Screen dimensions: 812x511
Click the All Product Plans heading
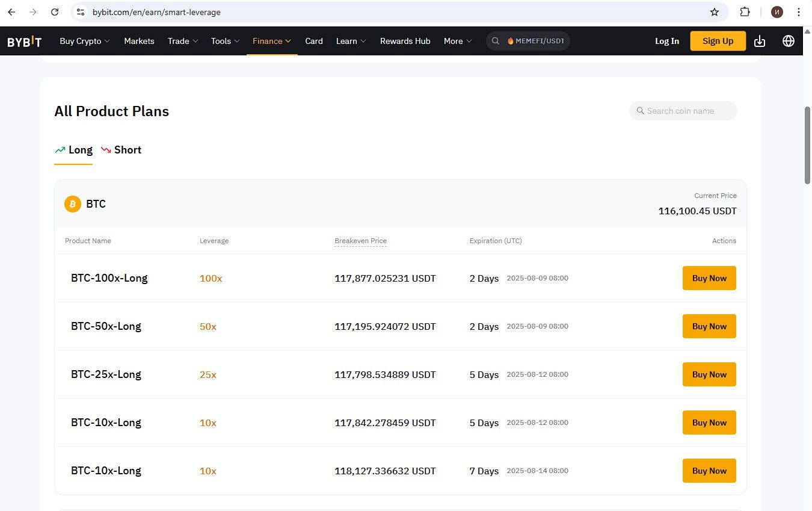(112, 111)
